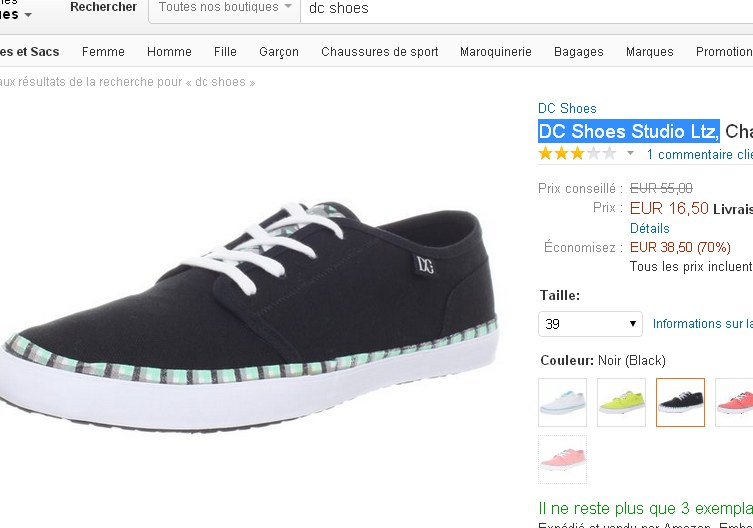This screenshot has height=528, width=753.
Task: Open Toutes nos boutiques category dropdown
Action: pyautogui.click(x=225, y=7)
